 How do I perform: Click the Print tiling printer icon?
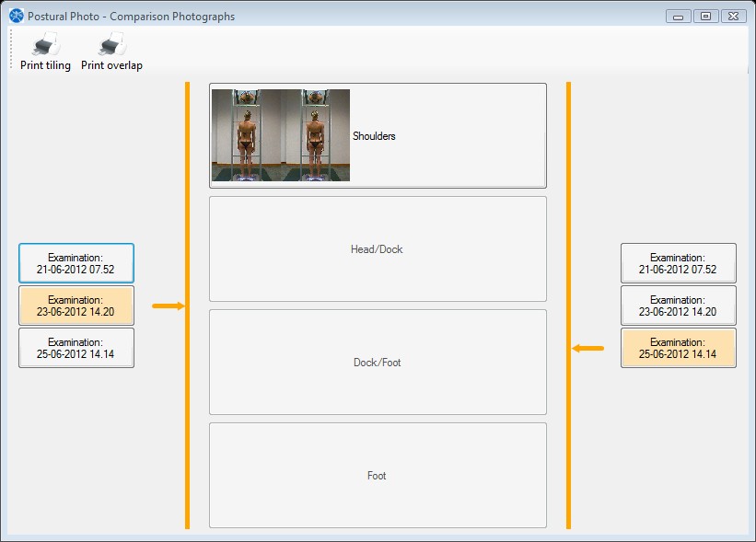tap(45, 44)
